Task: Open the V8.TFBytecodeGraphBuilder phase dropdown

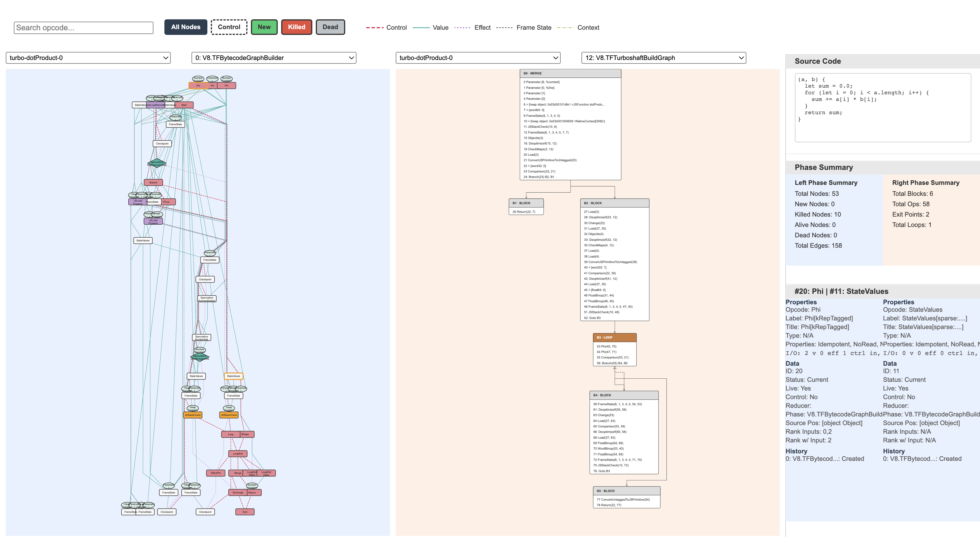Action: [x=274, y=58]
